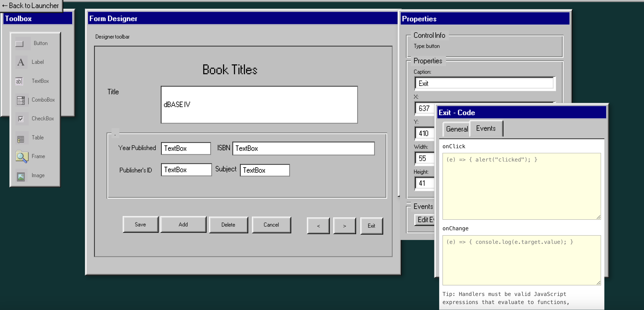This screenshot has height=310, width=644.
Task: Select the Year Published textbox
Action: pyautogui.click(x=186, y=148)
